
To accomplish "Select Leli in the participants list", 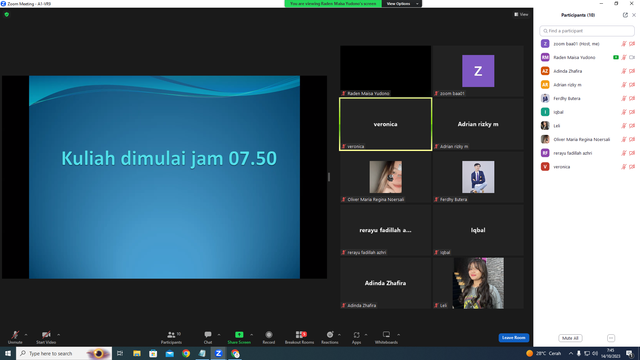I will pyautogui.click(x=587, y=126).
